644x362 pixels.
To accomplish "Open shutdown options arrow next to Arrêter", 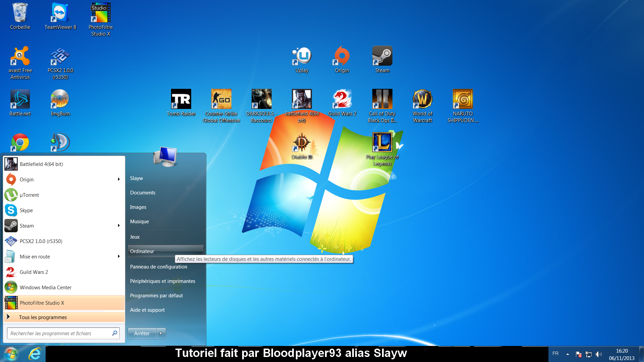I will coord(161,333).
